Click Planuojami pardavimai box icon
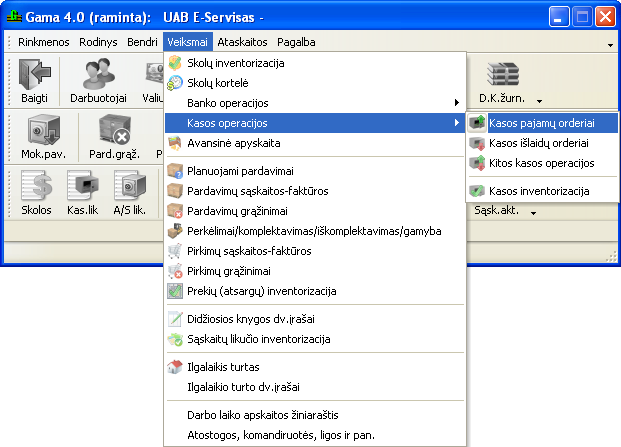The width and height of the screenshot is (621, 447). click(x=175, y=171)
